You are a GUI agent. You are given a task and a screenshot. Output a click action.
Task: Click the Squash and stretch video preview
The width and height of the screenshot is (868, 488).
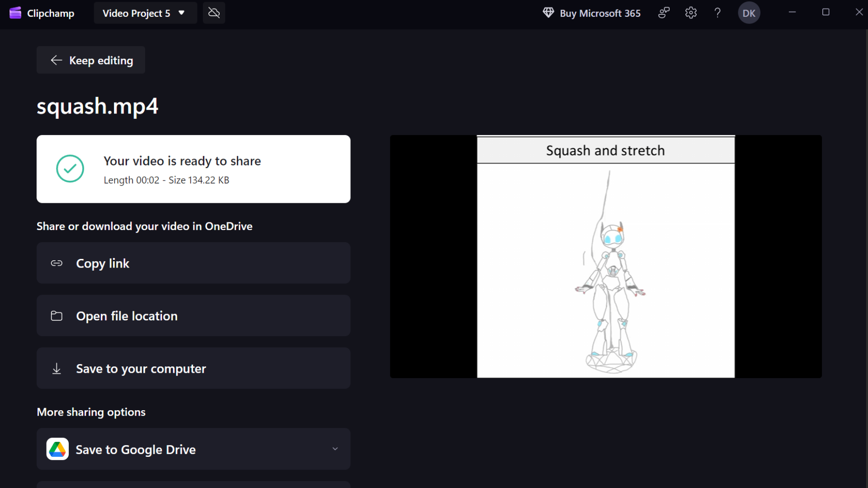605,256
